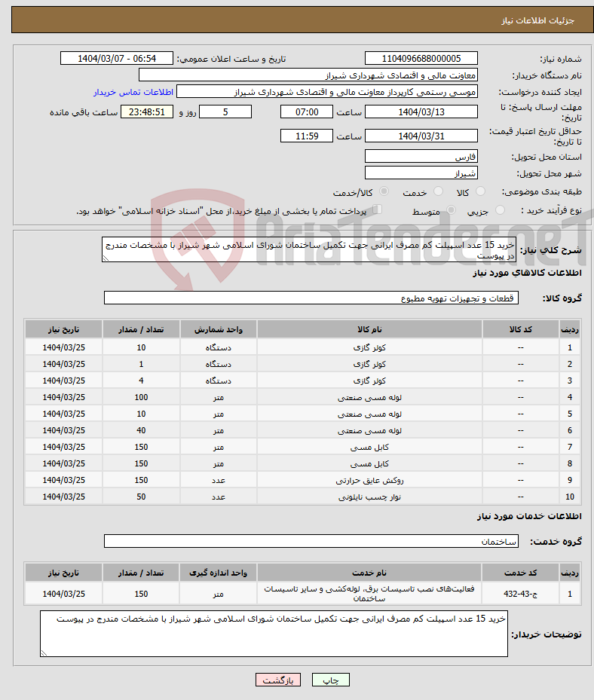Click کولر گازی in row 1
The width and height of the screenshot is (594, 700).
(369, 347)
